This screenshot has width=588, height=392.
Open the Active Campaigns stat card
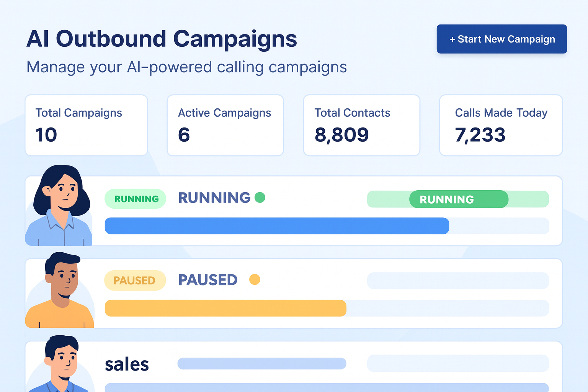click(225, 125)
